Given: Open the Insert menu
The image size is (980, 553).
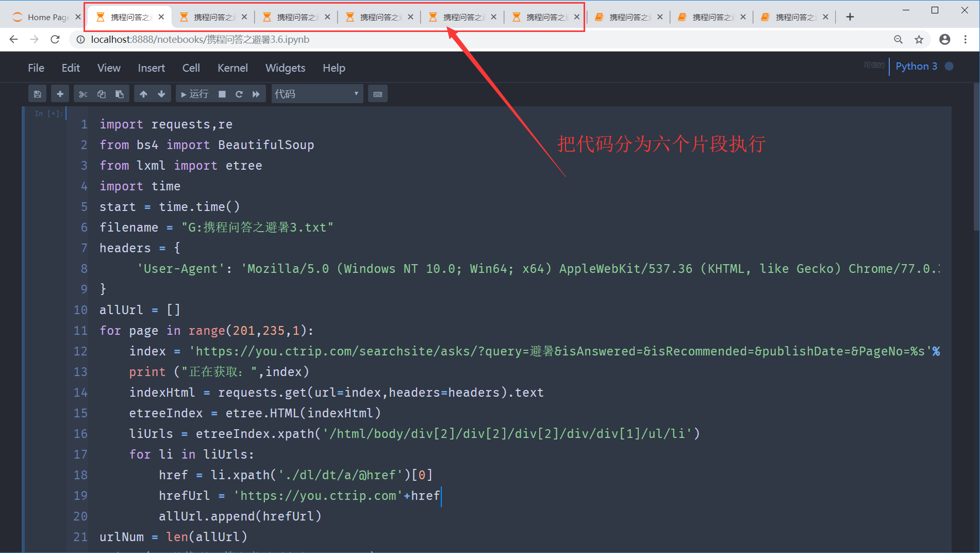Looking at the screenshot, I should click(151, 68).
